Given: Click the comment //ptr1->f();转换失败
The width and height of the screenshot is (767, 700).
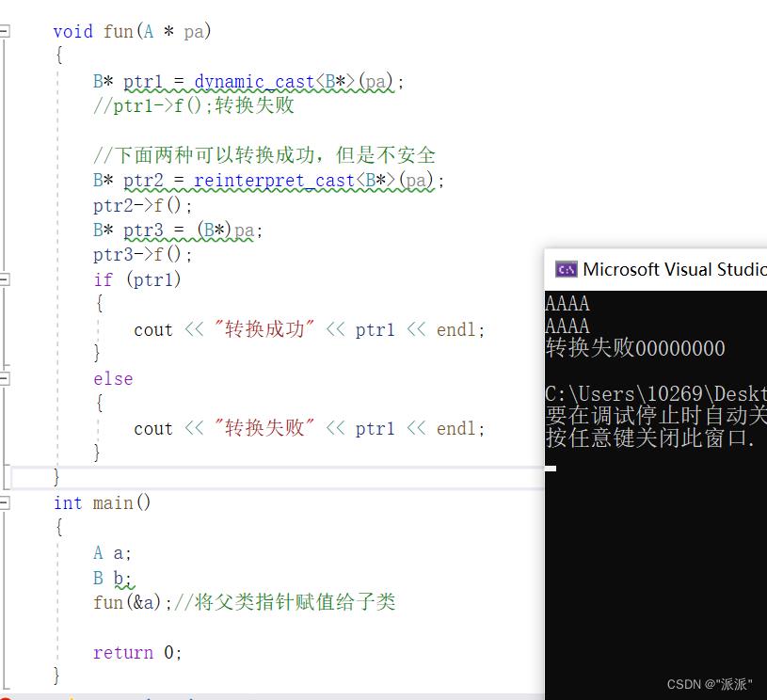Looking at the screenshot, I should tap(194, 105).
